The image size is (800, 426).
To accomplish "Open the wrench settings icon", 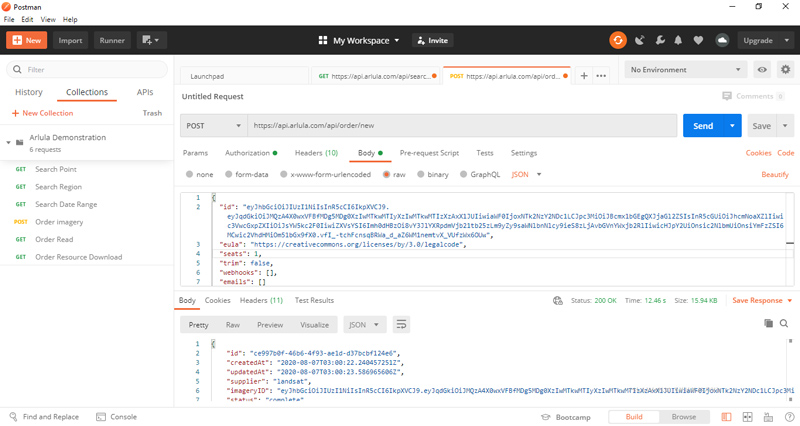I will point(660,40).
